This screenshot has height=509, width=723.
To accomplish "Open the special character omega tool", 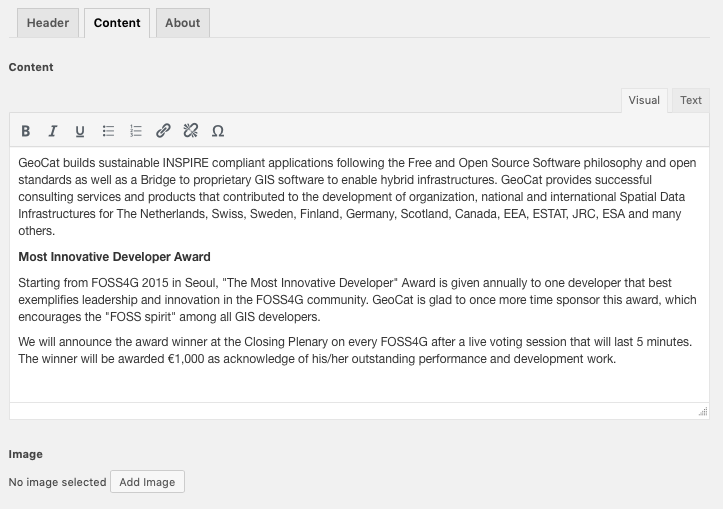I will click(x=218, y=131).
